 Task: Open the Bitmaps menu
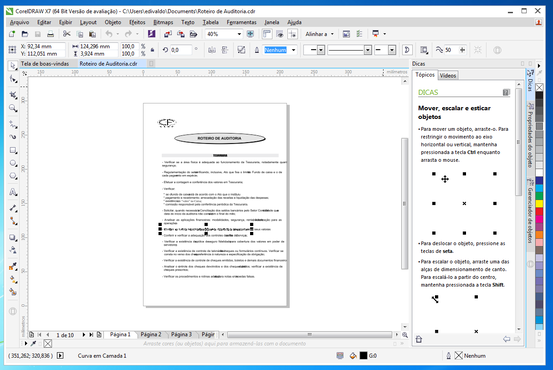163,22
